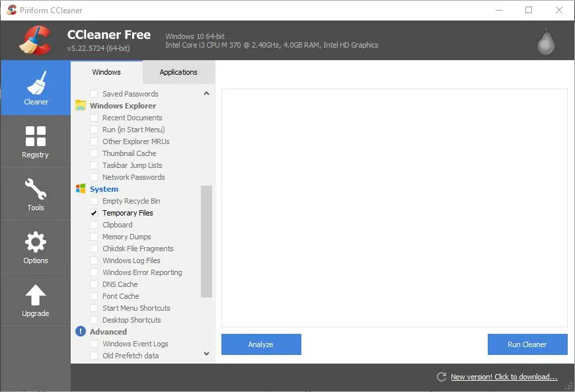Click the Windows Explorer folder icon

(x=81, y=106)
